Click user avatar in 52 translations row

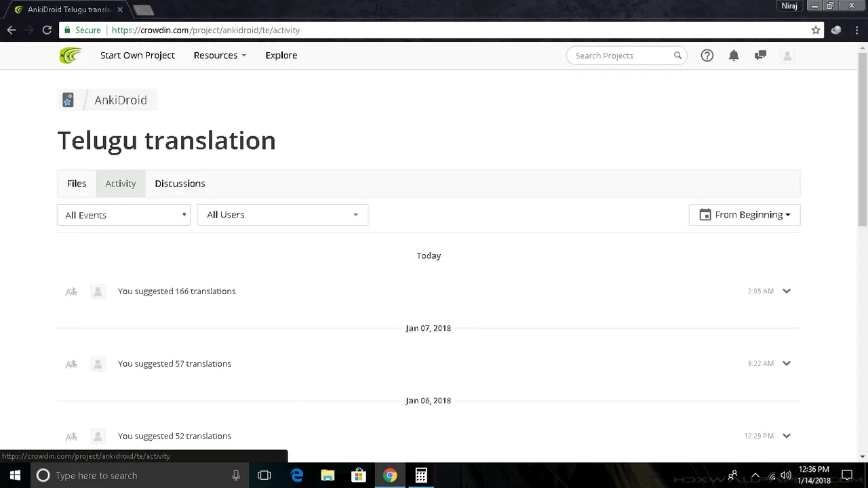click(98, 436)
